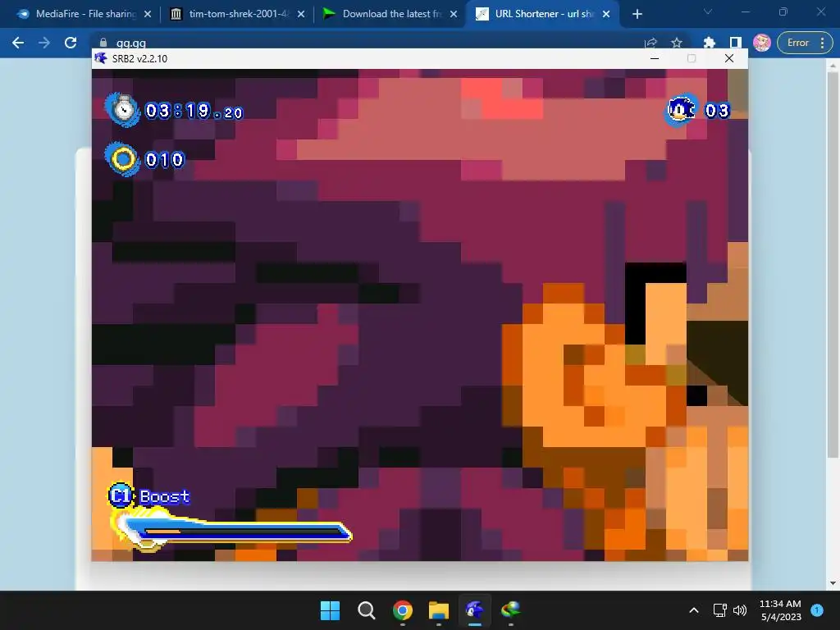Viewport: 840px width, 630px height.
Task: View site information lock icon
Action: (x=103, y=43)
